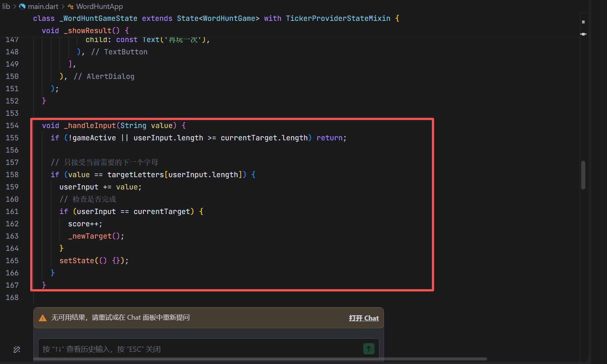Click '// AlertDialog' comment on line 150

point(104,76)
